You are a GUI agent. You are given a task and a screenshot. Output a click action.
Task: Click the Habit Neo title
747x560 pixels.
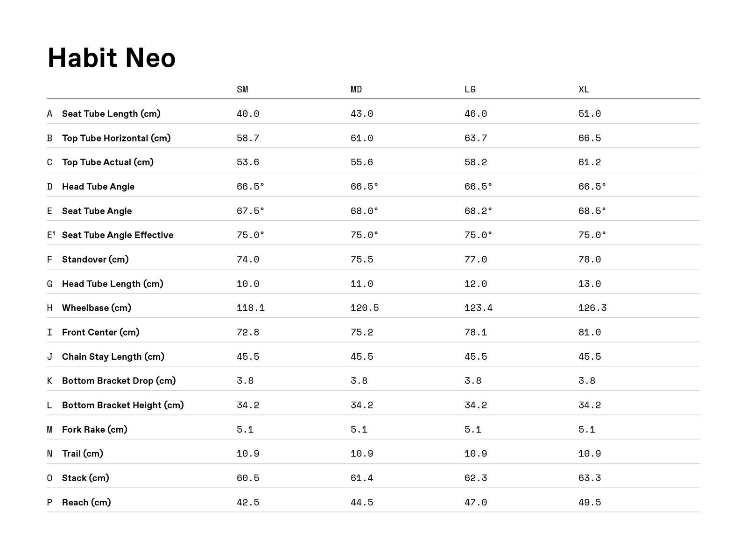[112, 58]
